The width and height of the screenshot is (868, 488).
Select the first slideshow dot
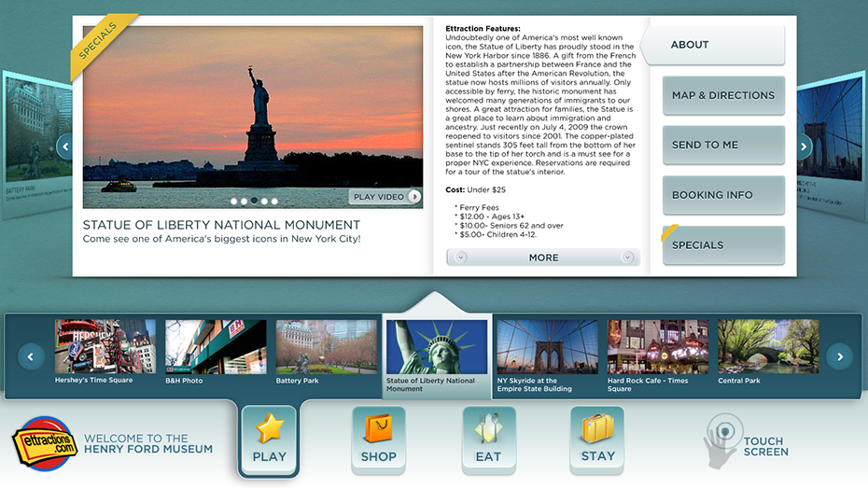pyautogui.click(x=233, y=202)
